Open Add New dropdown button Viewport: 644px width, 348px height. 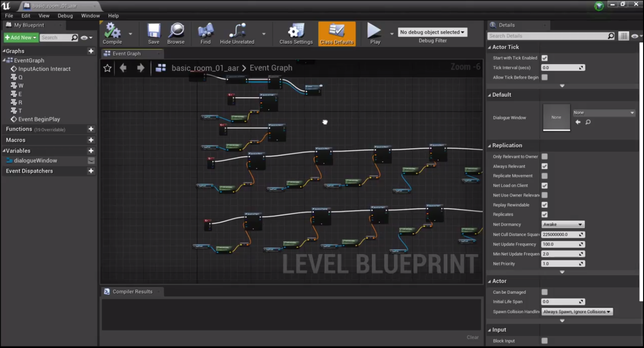[21, 37]
